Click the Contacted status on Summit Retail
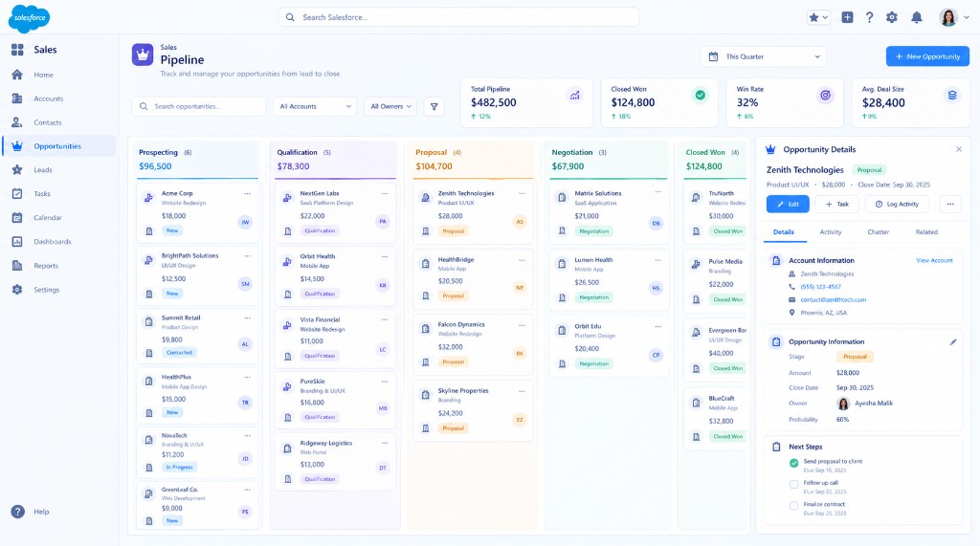The width and height of the screenshot is (980, 546). 179,352
